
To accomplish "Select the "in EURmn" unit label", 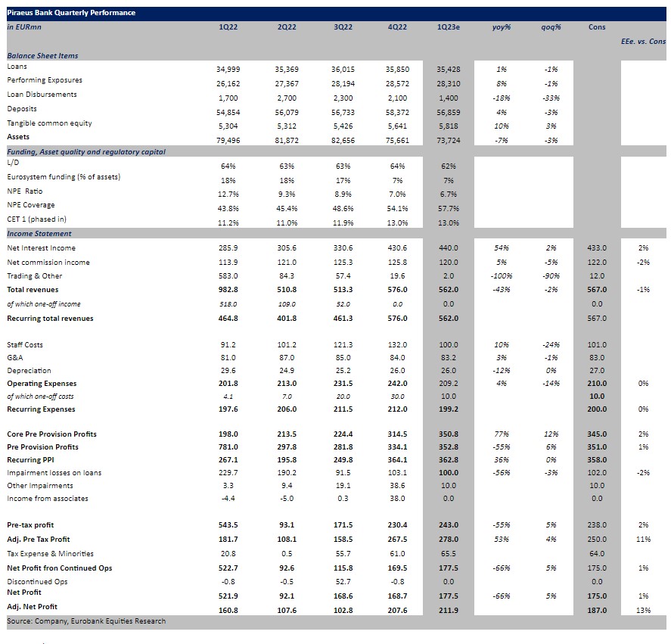I will (x=24, y=27).
